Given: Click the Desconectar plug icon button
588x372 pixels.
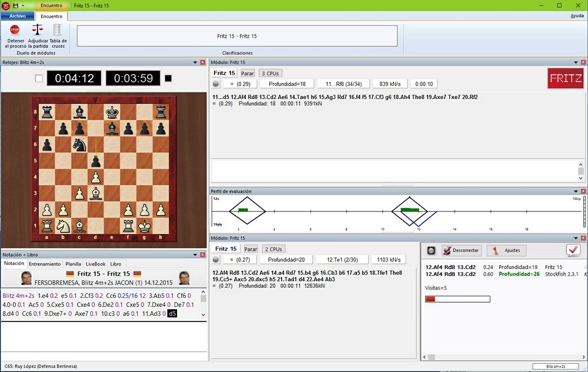Looking at the screenshot, I should point(461,250).
